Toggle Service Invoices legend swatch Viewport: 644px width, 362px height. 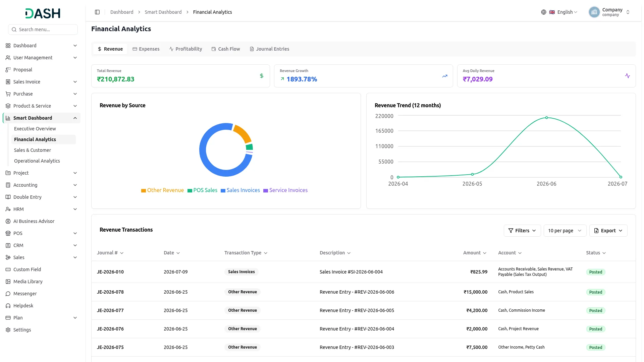(x=266, y=191)
